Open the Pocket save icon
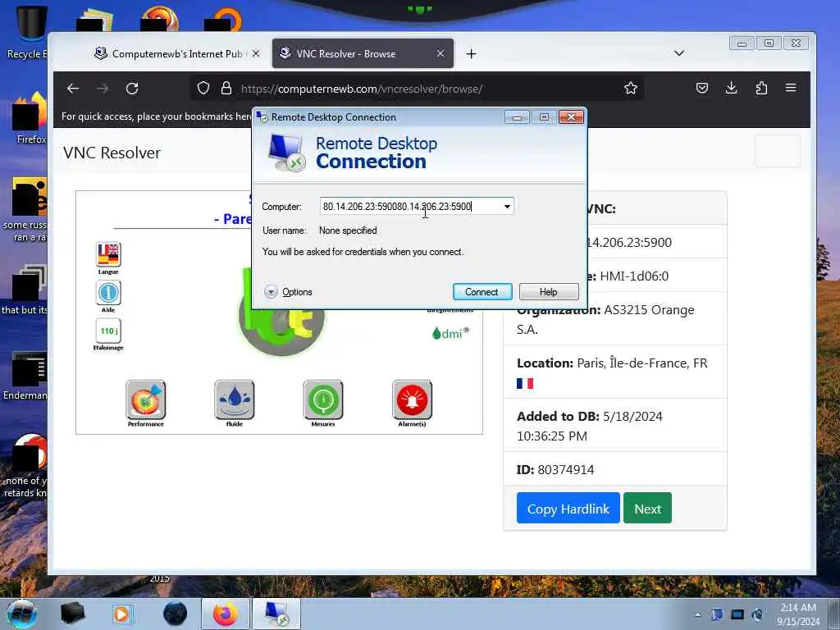The width and height of the screenshot is (840, 630). [x=702, y=88]
